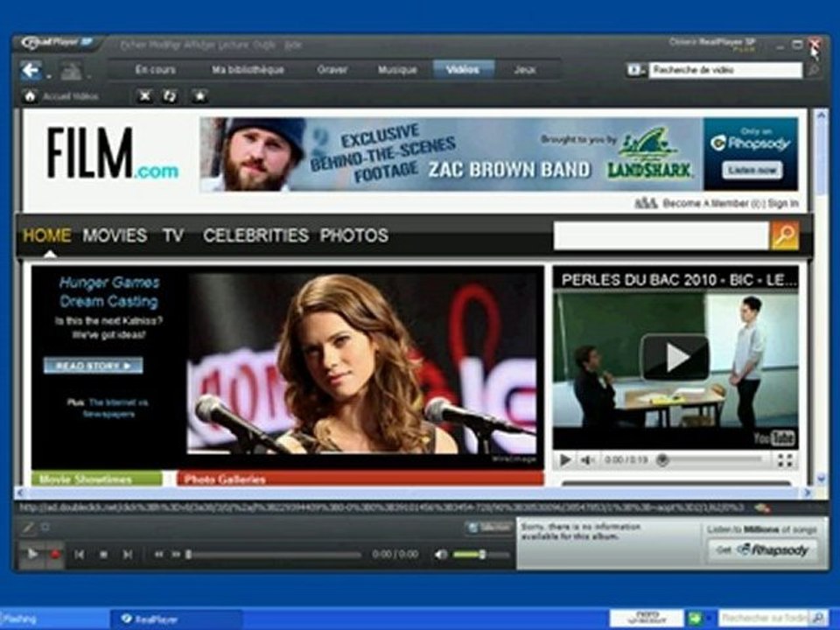This screenshot has width=840, height=630.
Task: Stop page loading with the X button
Action: [x=144, y=96]
